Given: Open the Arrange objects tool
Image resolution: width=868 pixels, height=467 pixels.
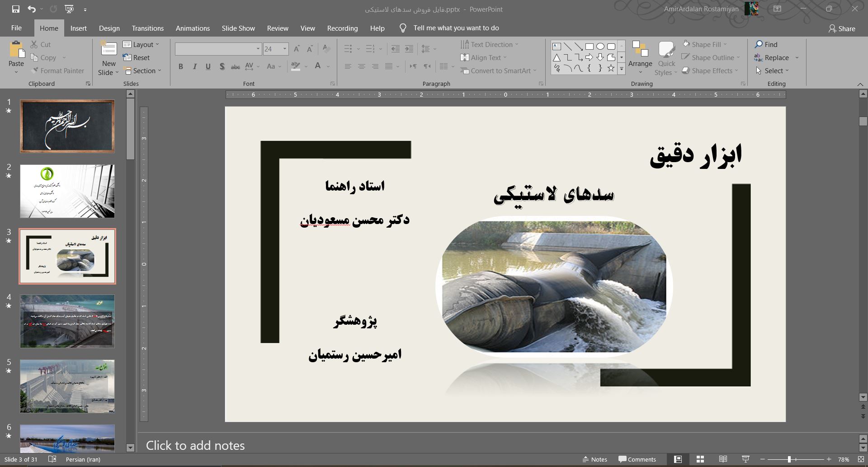Looking at the screenshot, I should (640, 58).
